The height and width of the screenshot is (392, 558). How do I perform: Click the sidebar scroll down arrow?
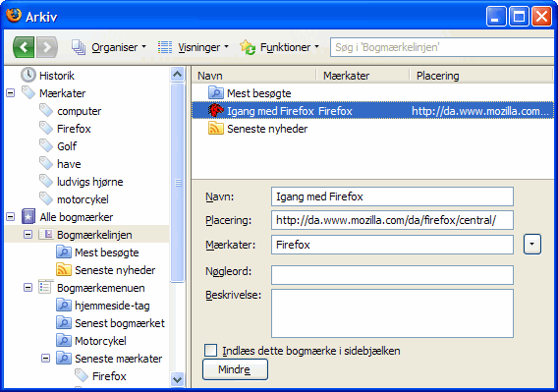point(177,379)
